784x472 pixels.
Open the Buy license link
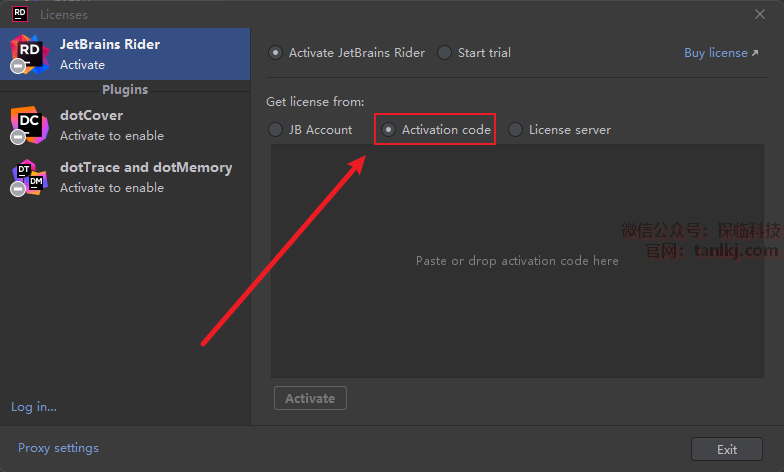pyautogui.click(x=715, y=53)
